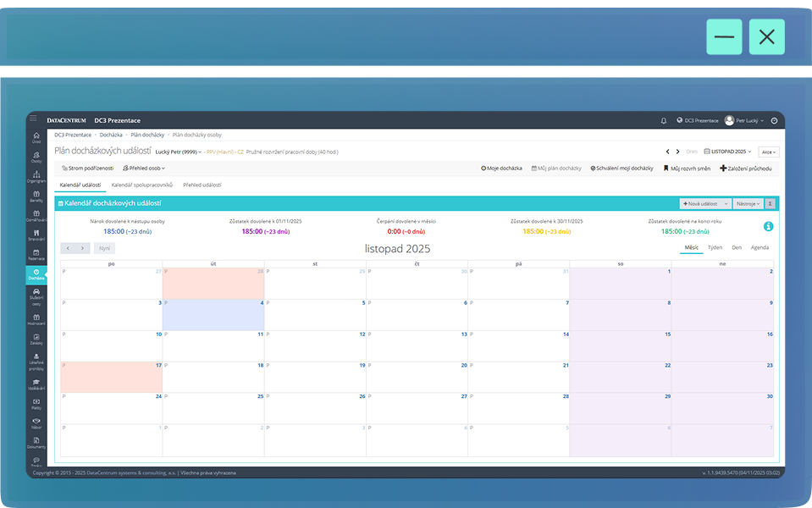Click the notification bell icon
Image resolution: width=812 pixels, height=508 pixels.
pos(663,121)
